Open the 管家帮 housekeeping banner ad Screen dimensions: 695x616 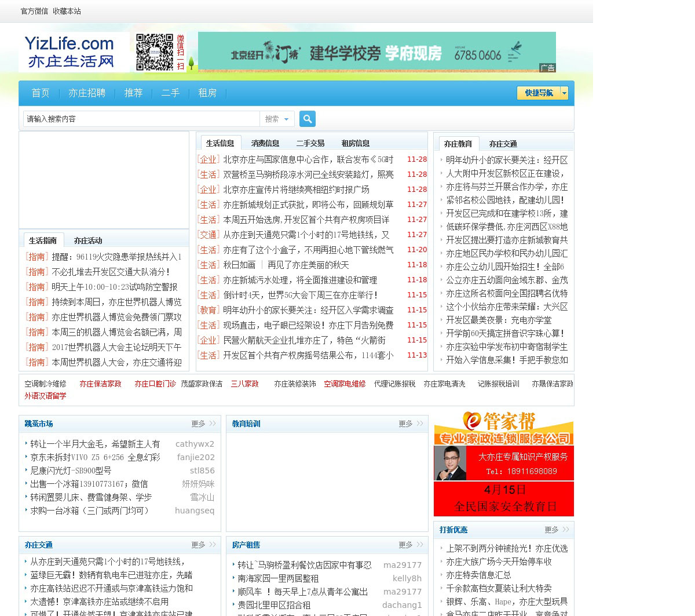coord(503,429)
